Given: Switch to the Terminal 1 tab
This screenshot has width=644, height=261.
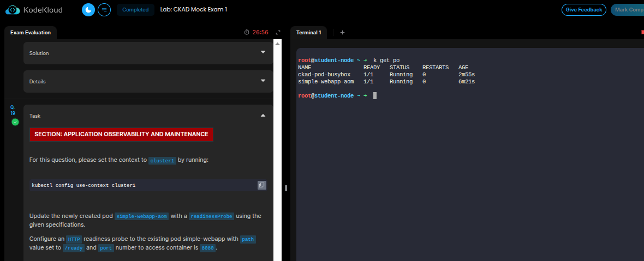Looking at the screenshot, I should (308, 33).
